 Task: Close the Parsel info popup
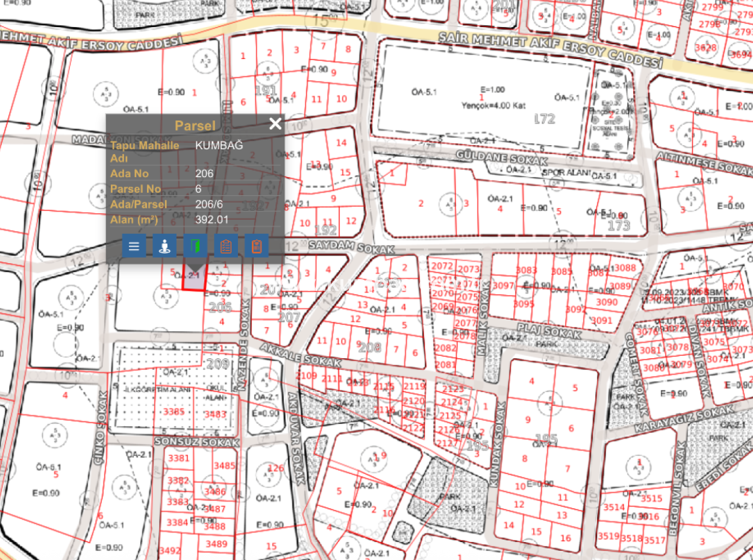[x=275, y=124]
